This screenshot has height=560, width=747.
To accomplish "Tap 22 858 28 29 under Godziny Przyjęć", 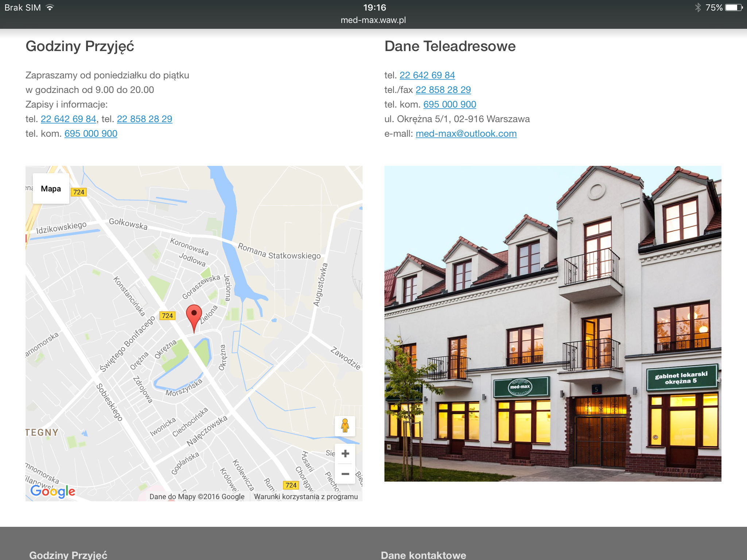I will coord(144,119).
